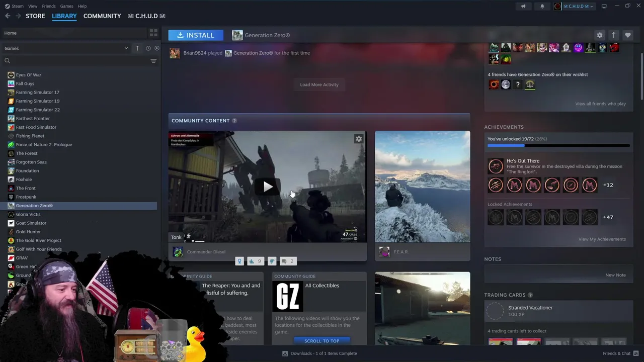Switch to the STORE tab
The height and width of the screenshot is (362, 644).
tap(35, 16)
